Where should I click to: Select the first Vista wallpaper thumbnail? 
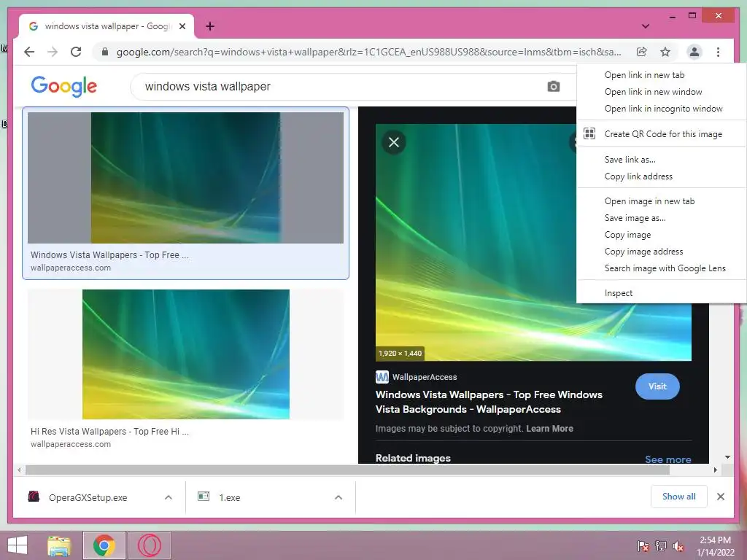(185, 178)
